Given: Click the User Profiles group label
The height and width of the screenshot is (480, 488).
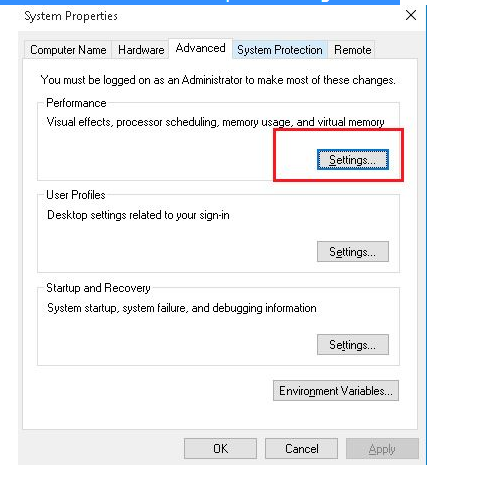Looking at the screenshot, I should pos(76,195).
